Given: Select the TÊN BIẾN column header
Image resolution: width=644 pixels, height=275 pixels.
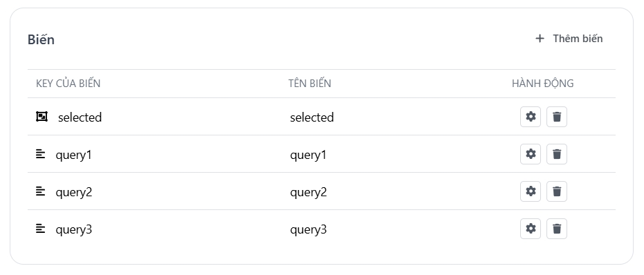Looking at the screenshot, I should pyautogui.click(x=310, y=84).
